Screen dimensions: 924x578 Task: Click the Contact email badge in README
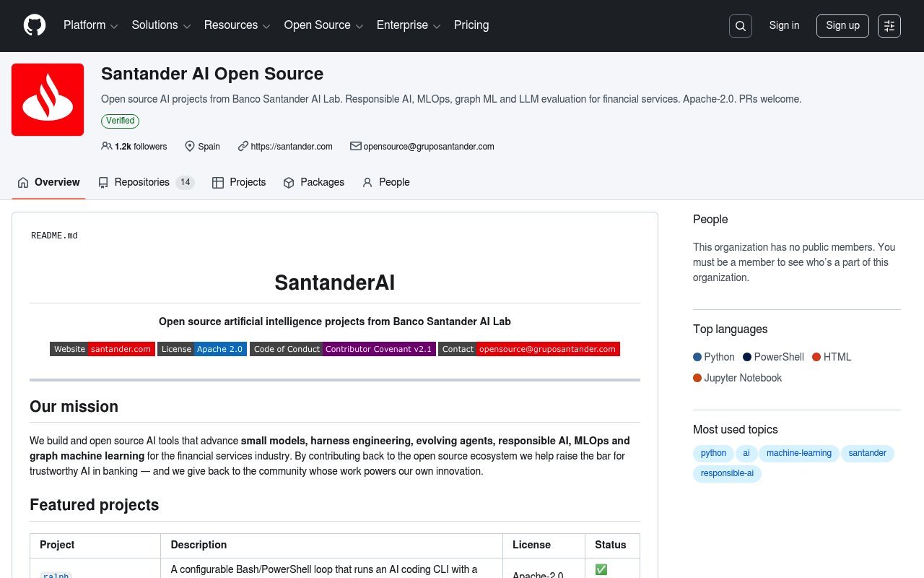529,349
